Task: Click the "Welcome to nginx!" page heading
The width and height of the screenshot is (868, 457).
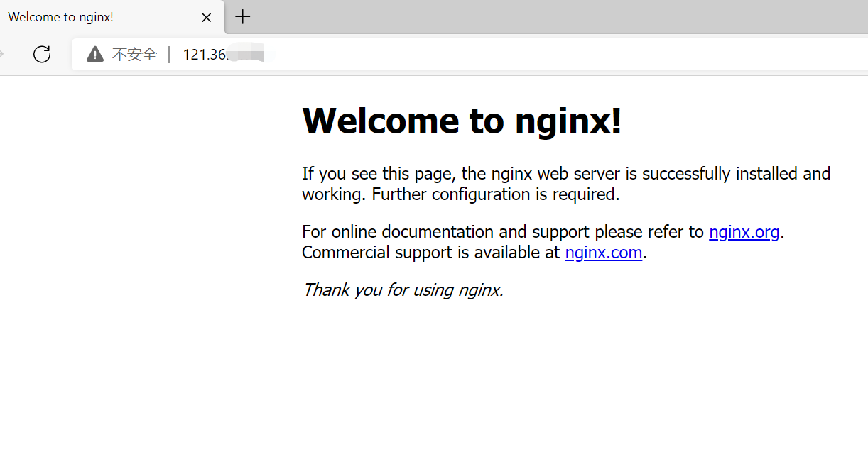Action: click(462, 120)
